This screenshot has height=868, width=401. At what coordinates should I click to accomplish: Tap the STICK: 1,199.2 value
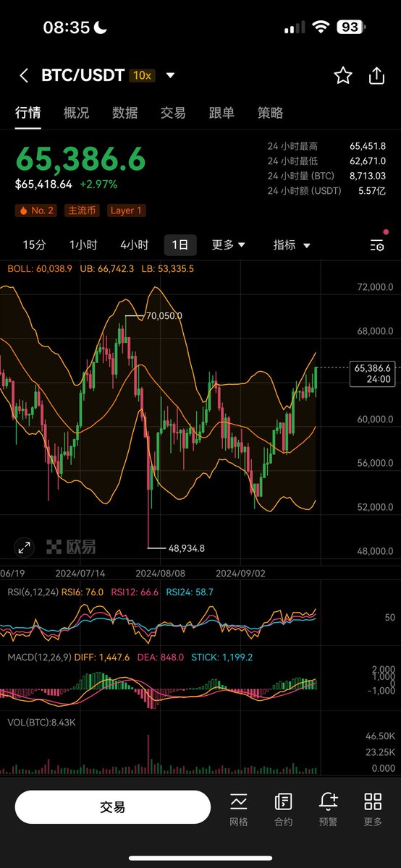point(222,658)
